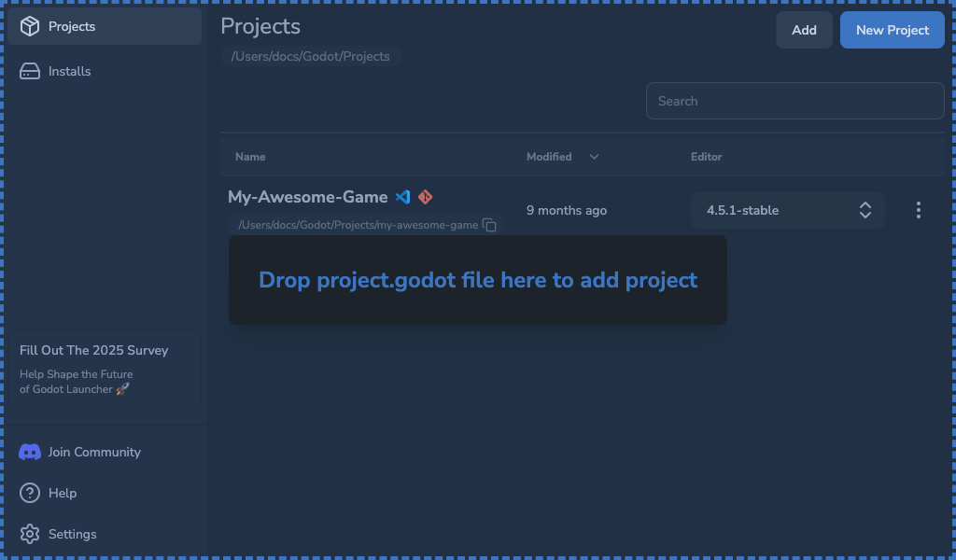Click the Installs drawer icon in the sidebar

[28, 71]
